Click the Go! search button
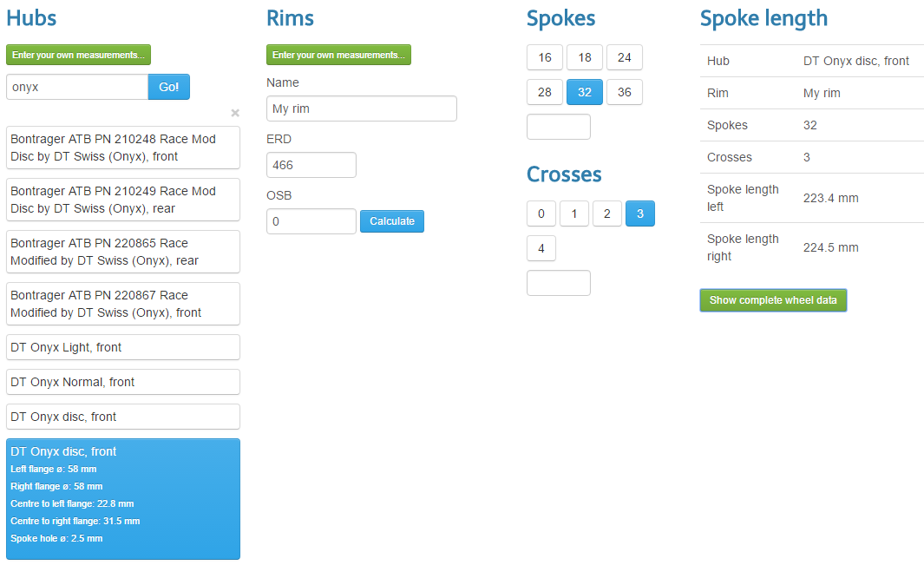Viewport: 924px width, 565px height. (x=168, y=87)
